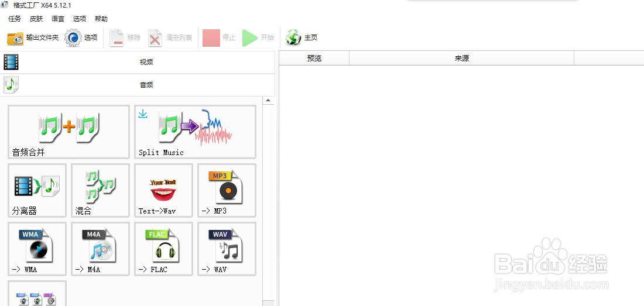Click the 格式工厂 app icon in title bar
Screen dimensions: 644x306
[x=5, y=5]
